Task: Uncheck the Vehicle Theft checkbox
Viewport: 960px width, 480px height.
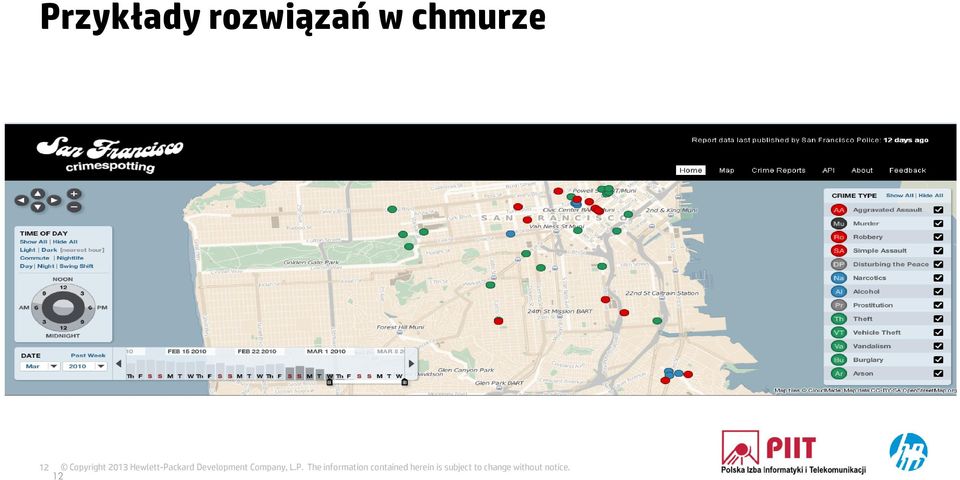Action: pyautogui.click(x=938, y=332)
